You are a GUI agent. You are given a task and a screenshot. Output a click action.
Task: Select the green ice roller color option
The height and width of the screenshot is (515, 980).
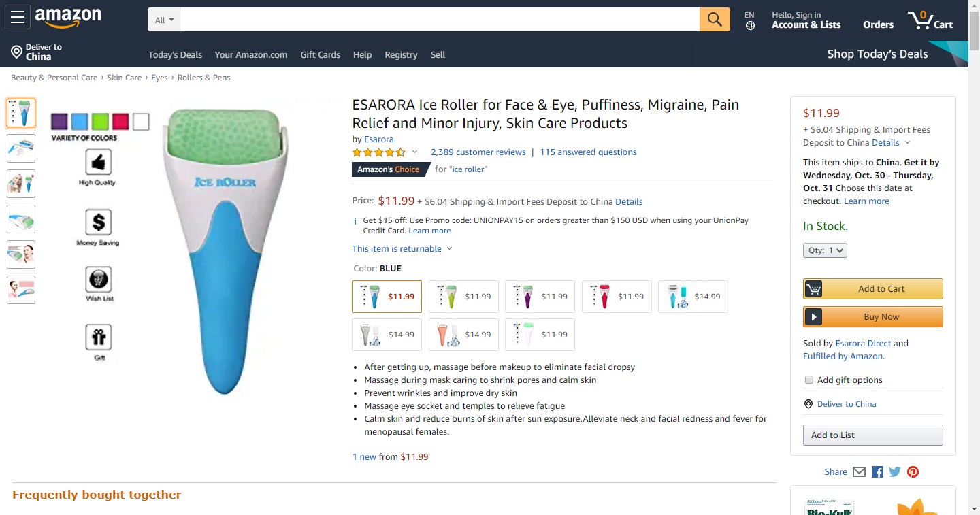point(463,297)
